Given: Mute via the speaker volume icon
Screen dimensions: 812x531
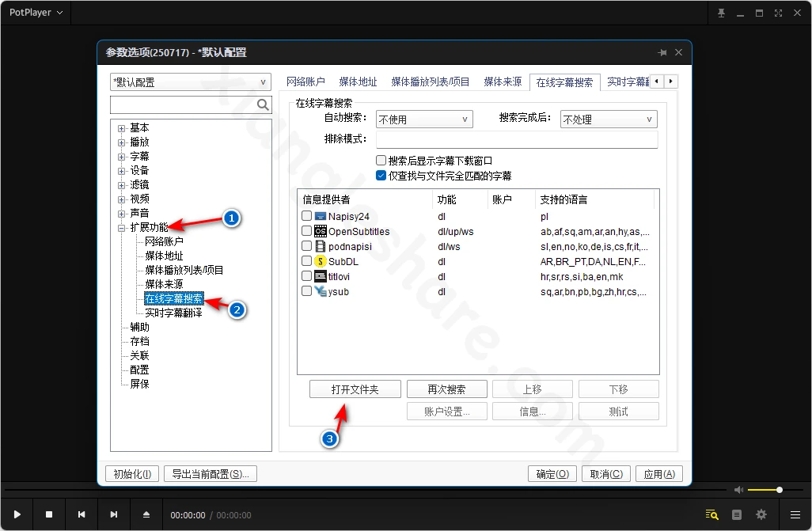Looking at the screenshot, I should (738, 490).
